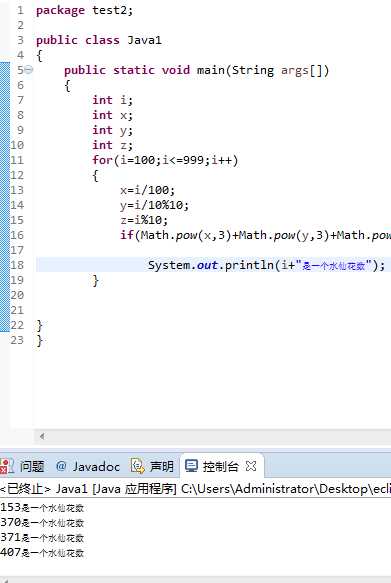Click 'int y;' declaration
This screenshot has width=391, height=583.
click(x=113, y=130)
